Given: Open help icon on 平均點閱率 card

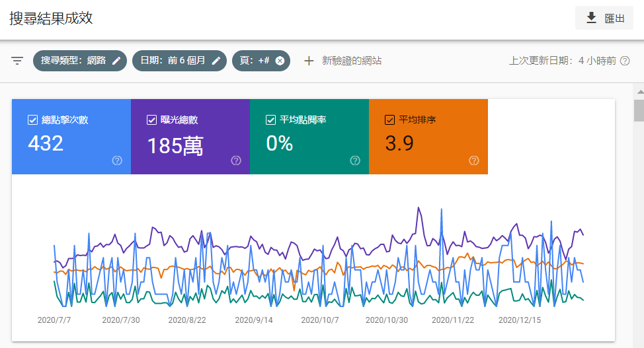Looking at the screenshot, I should point(355,160).
